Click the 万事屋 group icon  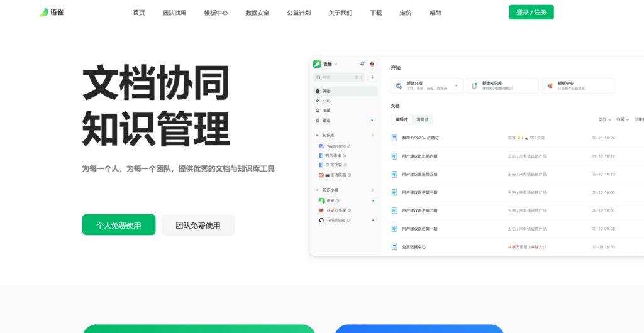321,210
